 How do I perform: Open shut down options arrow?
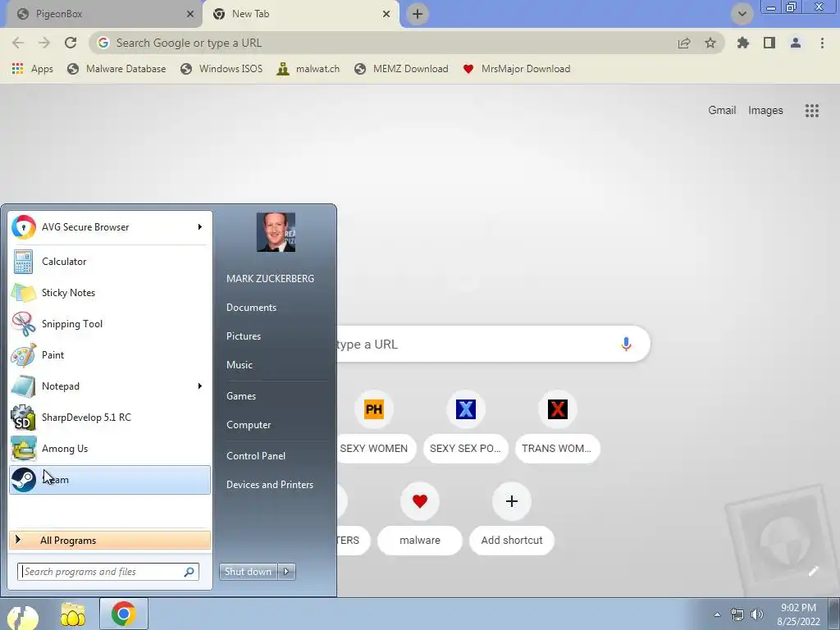(286, 572)
